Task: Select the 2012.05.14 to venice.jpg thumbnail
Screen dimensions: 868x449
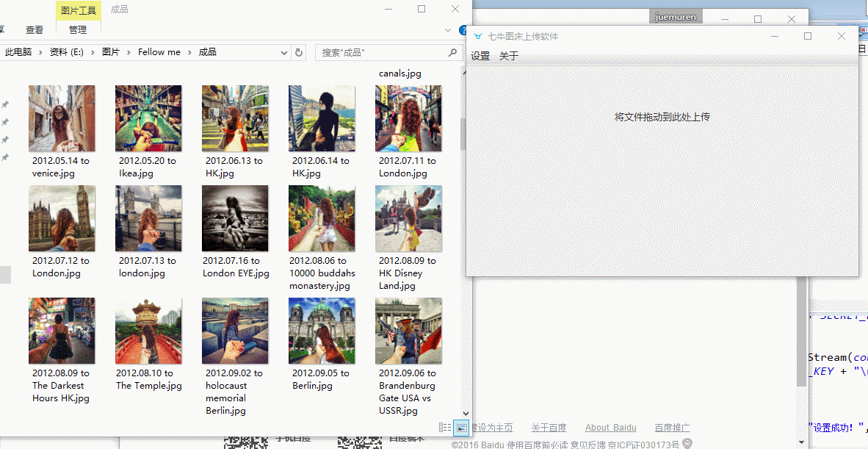Action: click(62, 118)
